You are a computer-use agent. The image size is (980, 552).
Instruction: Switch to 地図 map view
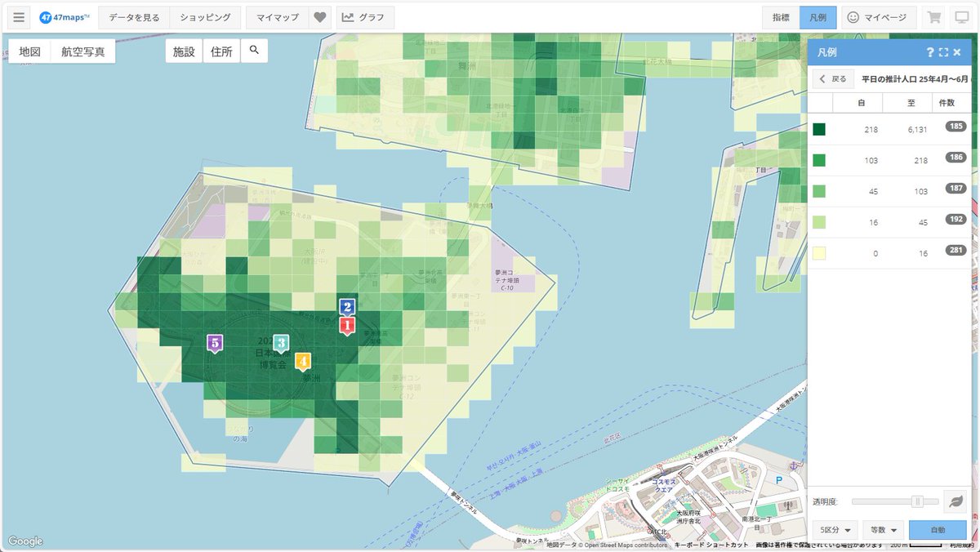click(30, 51)
